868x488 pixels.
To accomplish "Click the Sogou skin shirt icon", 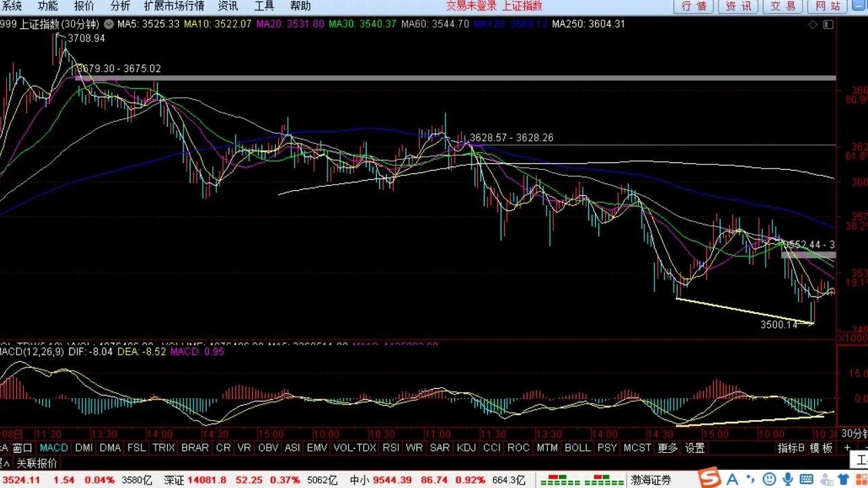I will [x=844, y=479].
